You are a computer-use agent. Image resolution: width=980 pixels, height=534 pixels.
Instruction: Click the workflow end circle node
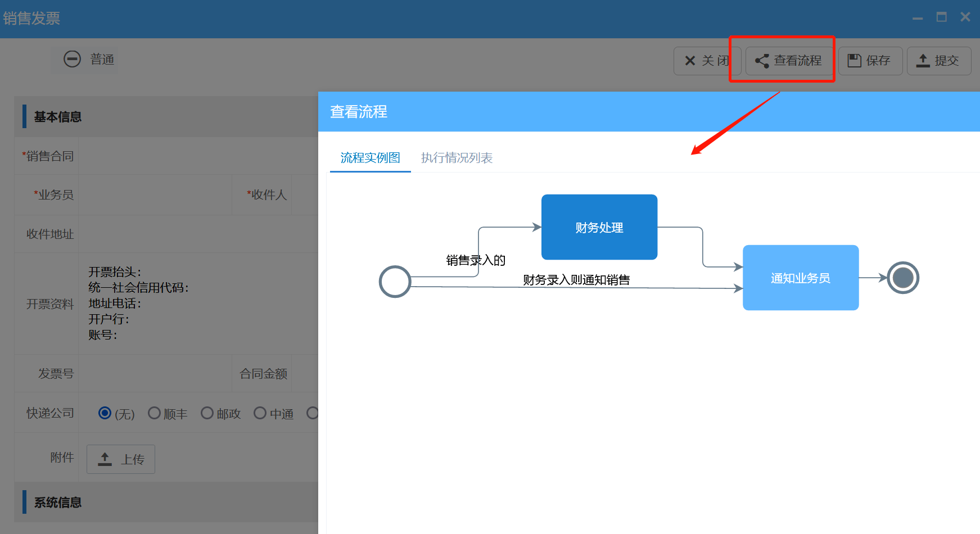pyautogui.click(x=902, y=278)
